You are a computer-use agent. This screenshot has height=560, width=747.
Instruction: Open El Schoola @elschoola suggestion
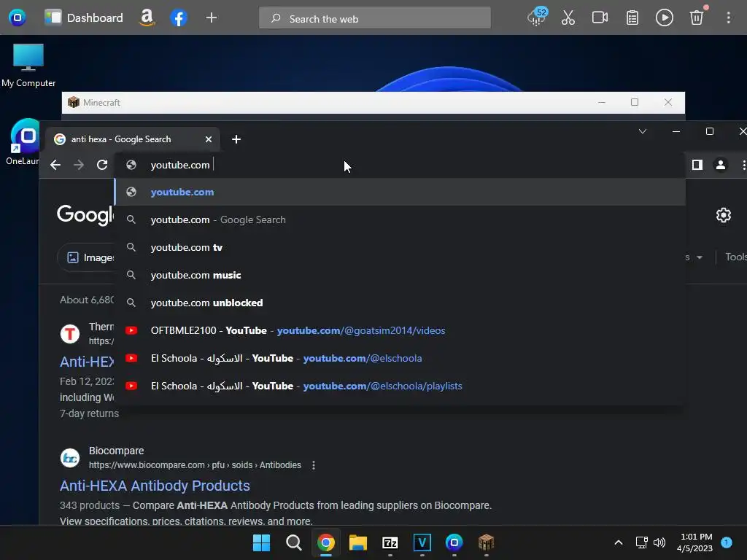click(x=399, y=357)
